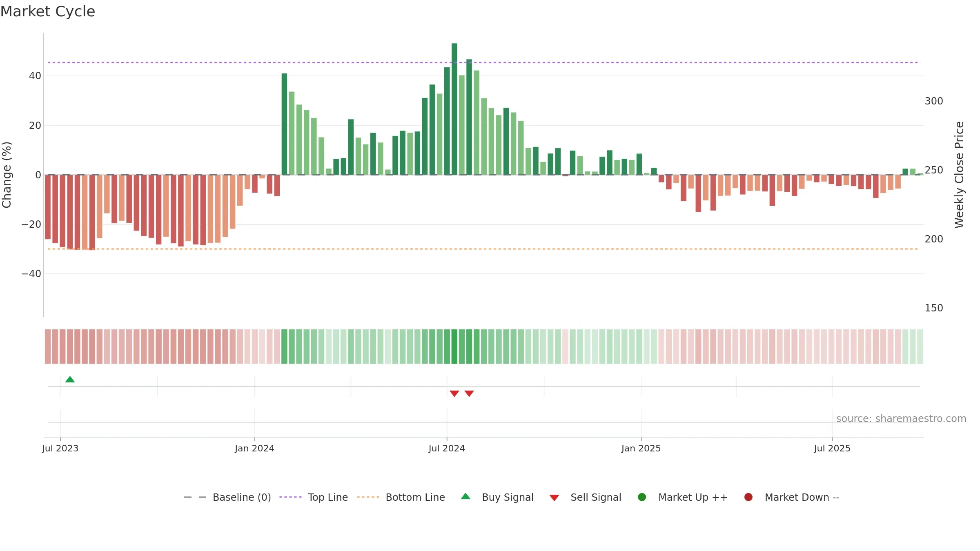This screenshot has width=980, height=551.
Task: Click the tallest green bar above the Top Line
Action: tap(454, 109)
